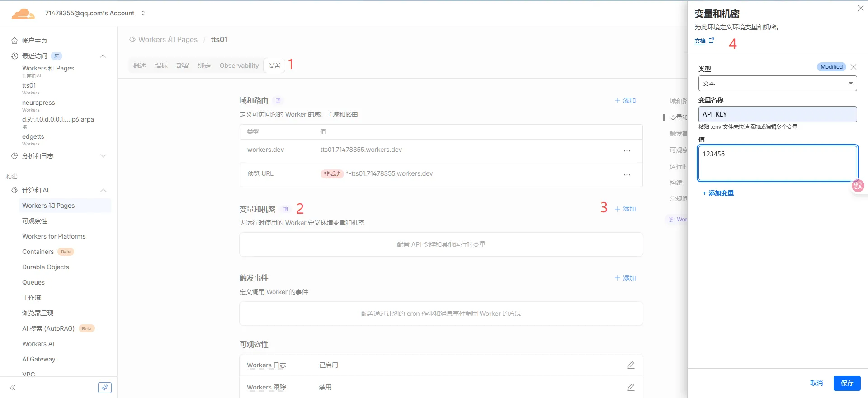Click the edit pencil for Workers 跟踪
The image size is (868, 398).
pyautogui.click(x=631, y=387)
